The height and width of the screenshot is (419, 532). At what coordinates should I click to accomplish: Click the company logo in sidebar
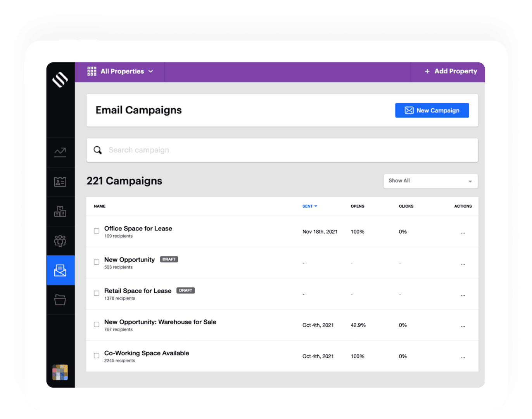(x=60, y=80)
